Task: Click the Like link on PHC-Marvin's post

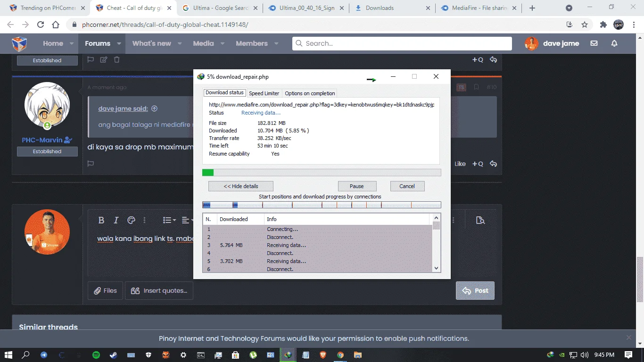Action: point(460,164)
